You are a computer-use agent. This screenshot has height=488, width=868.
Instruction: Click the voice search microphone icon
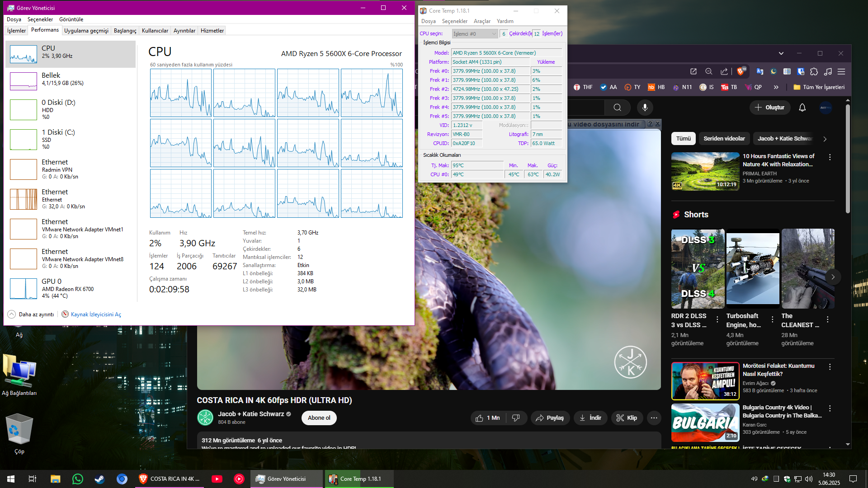[645, 108]
